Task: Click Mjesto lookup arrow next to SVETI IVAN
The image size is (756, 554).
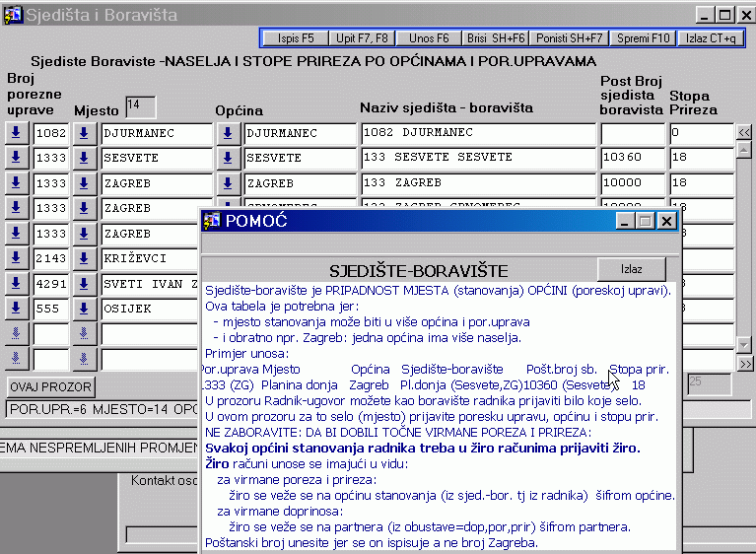Action: coord(84,284)
